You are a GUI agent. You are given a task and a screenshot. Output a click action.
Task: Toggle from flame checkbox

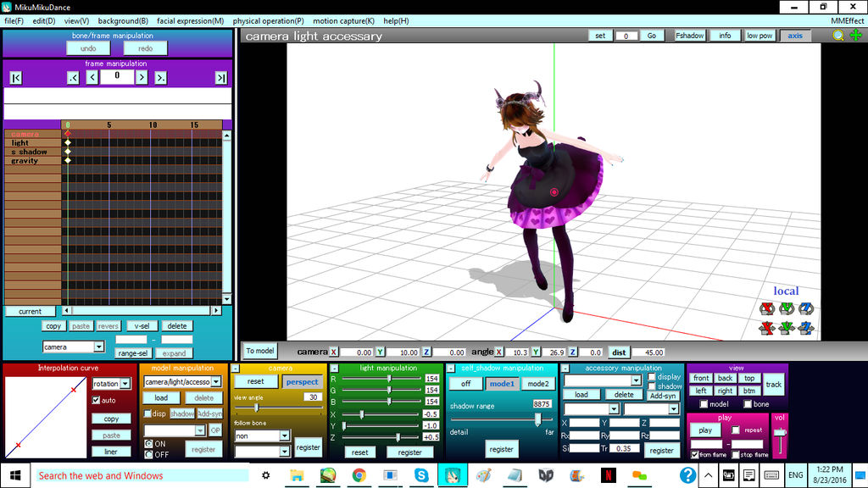[x=695, y=455]
